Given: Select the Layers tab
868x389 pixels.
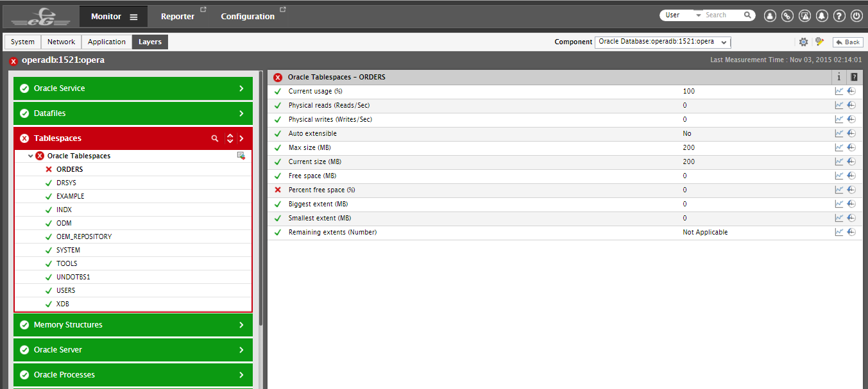Looking at the screenshot, I should click(150, 42).
